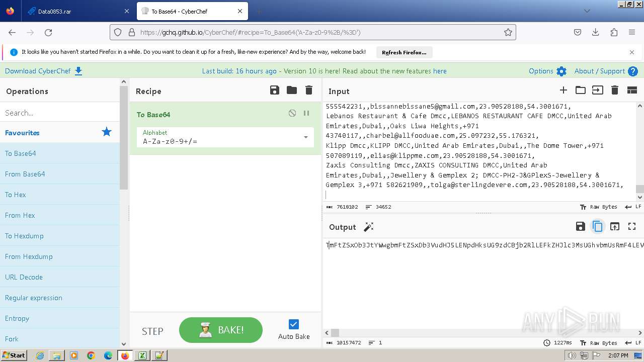Select From Hexdump operation
This screenshot has height=362, width=644.
[60, 256]
